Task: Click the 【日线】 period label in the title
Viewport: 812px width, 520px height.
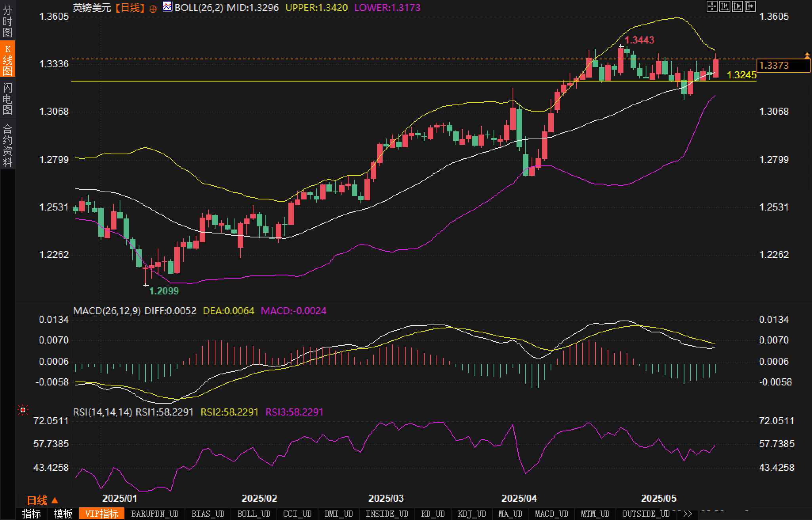Action: tap(130, 8)
